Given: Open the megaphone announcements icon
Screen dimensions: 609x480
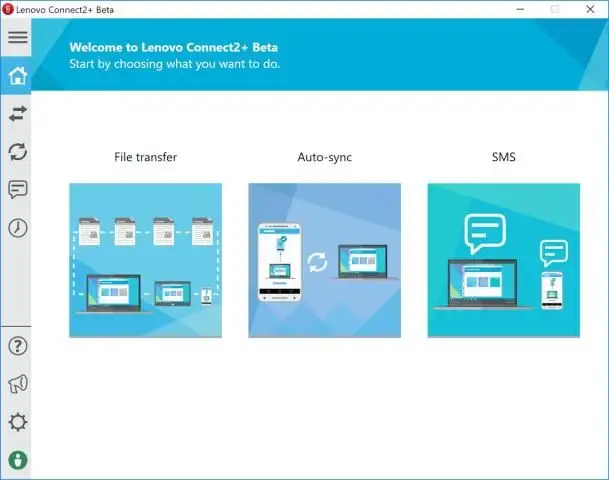Looking at the screenshot, I should point(17,384).
